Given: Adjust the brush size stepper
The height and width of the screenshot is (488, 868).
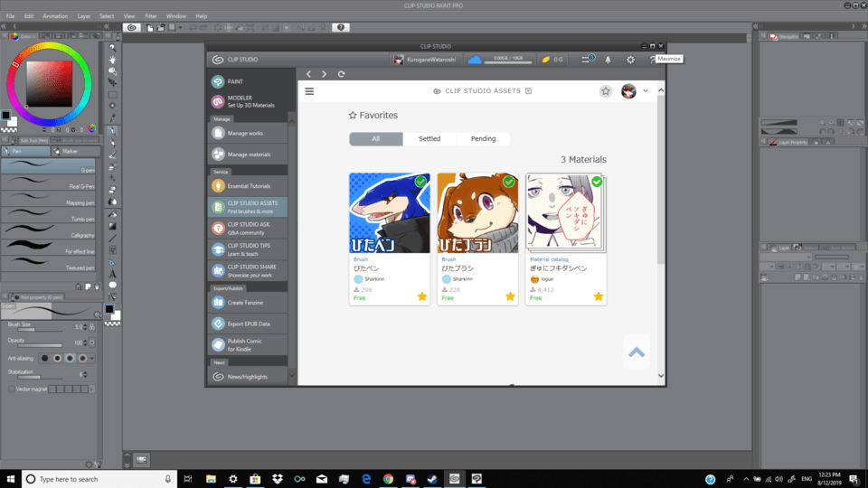Looking at the screenshot, I should 85,327.
